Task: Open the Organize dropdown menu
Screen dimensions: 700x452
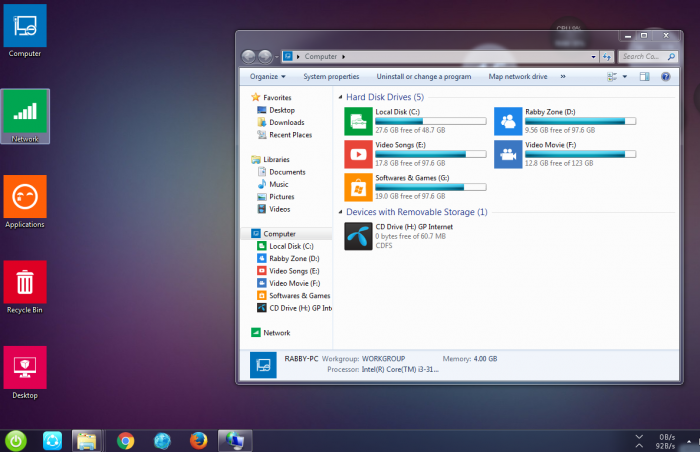Action: (x=268, y=76)
